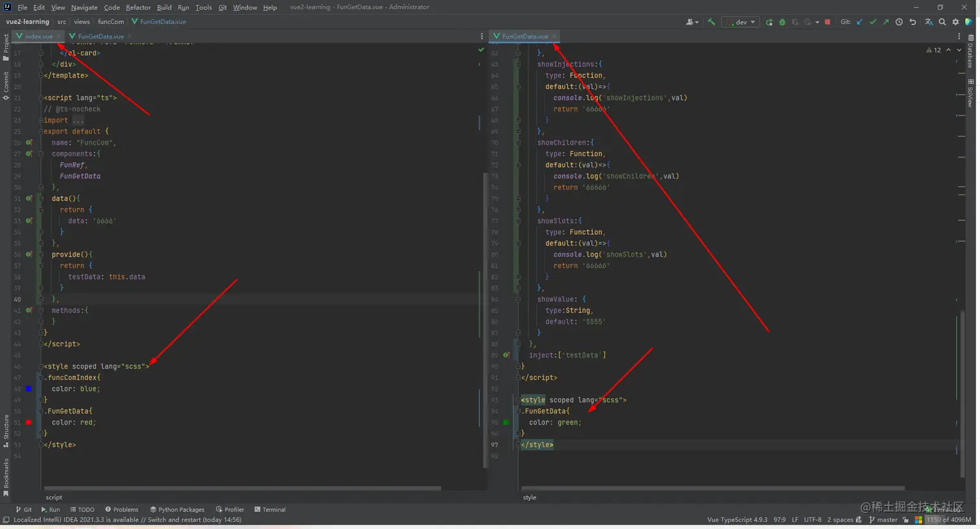Go to next highlighted error arrow
Viewport: 980px width, 529px height.
[959, 50]
